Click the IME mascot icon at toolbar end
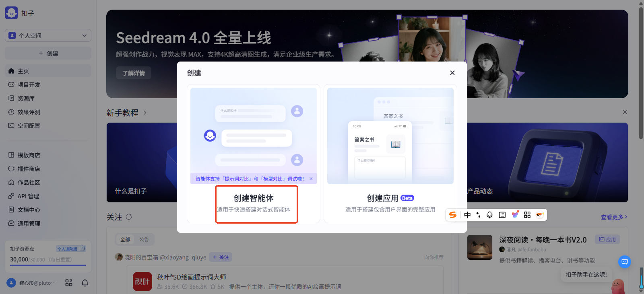Image resolution: width=644 pixels, height=294 pixels. pyautogui.click(x=540, y=215)
